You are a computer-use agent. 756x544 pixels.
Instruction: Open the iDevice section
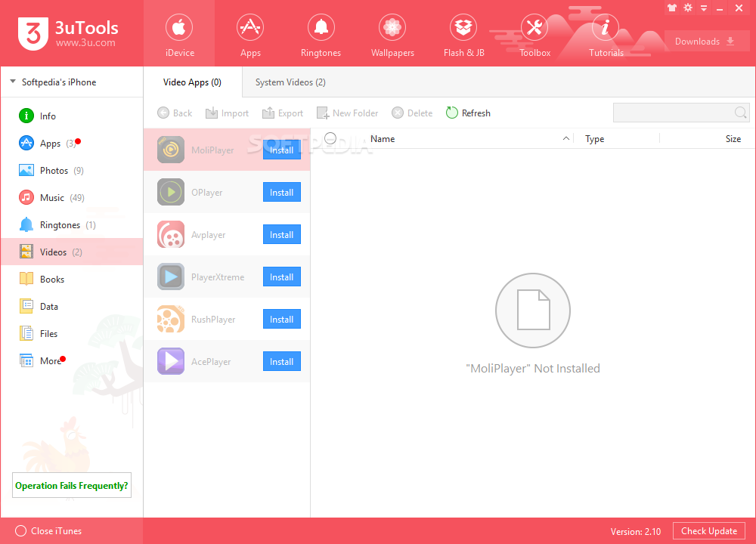(179, 34)
